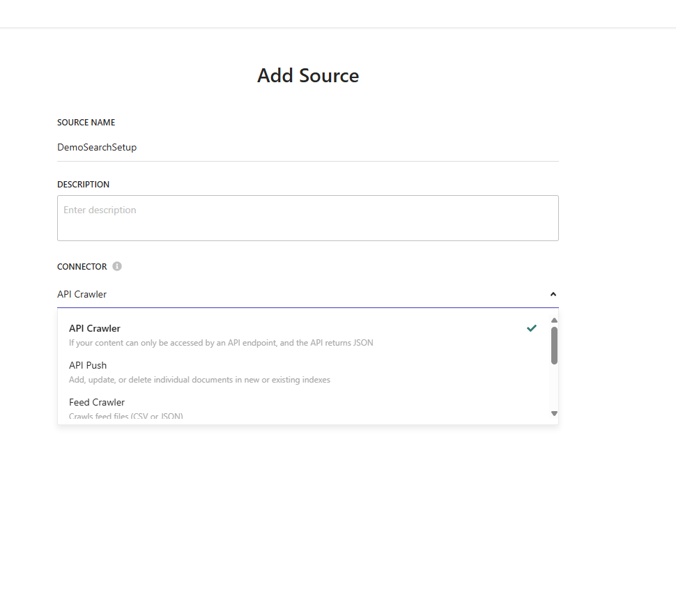Click the Feed Crawler description about feed files
Viewport: 676px width, 616px height.
[126, 417]
